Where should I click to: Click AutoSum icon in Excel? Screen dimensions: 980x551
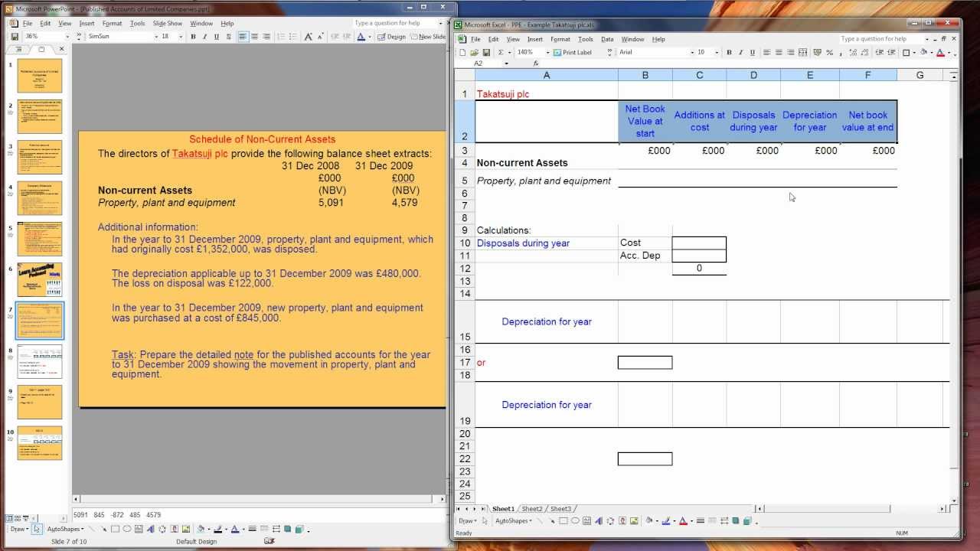click(x=501, y=52)
